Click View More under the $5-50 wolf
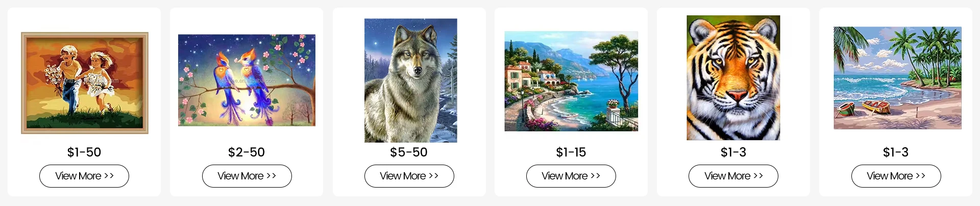 click(x=409, y=176)
